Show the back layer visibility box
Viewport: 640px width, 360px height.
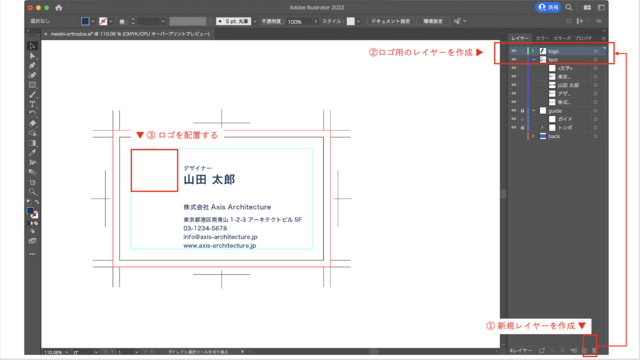click(514, 136)
